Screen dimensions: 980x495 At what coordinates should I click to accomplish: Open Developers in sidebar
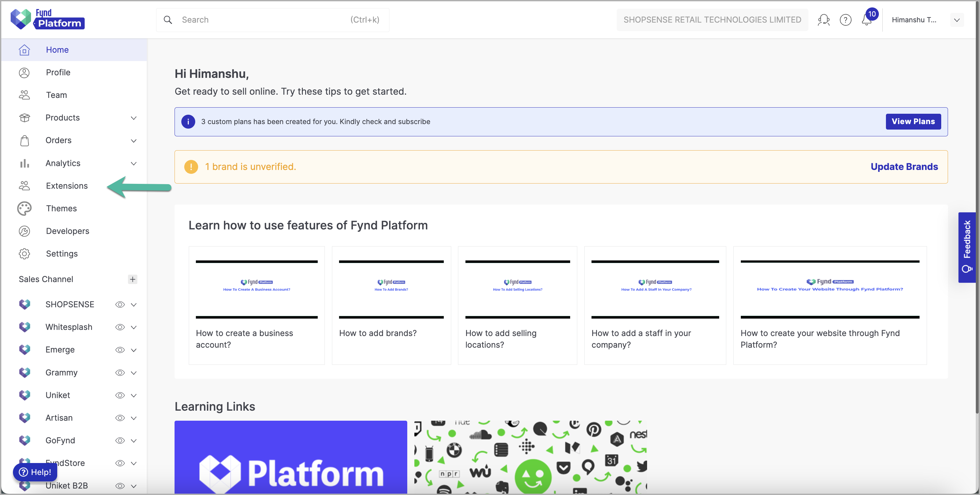pos(74,231)
